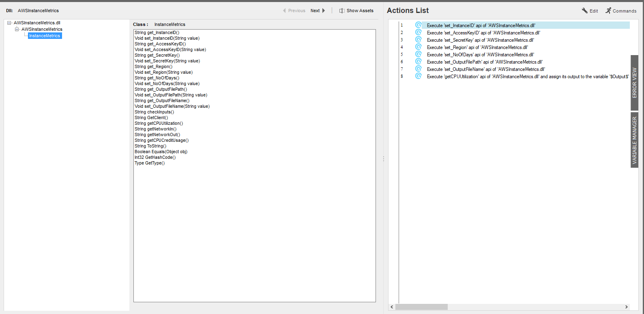Image resolution: width=644 pixels, height=314 pixels.
Task: Click the action icon for getCPUUtilization step
Action: pos(418,76)
